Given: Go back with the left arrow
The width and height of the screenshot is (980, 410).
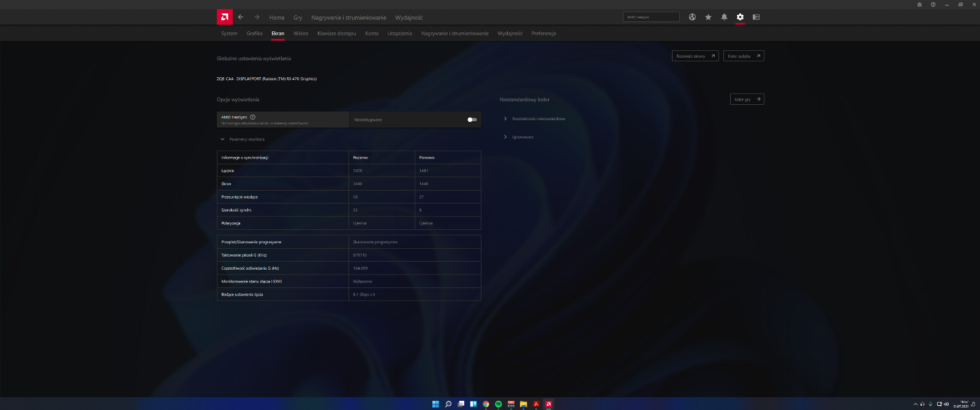Looking at the screenshot, I should 241,17.
